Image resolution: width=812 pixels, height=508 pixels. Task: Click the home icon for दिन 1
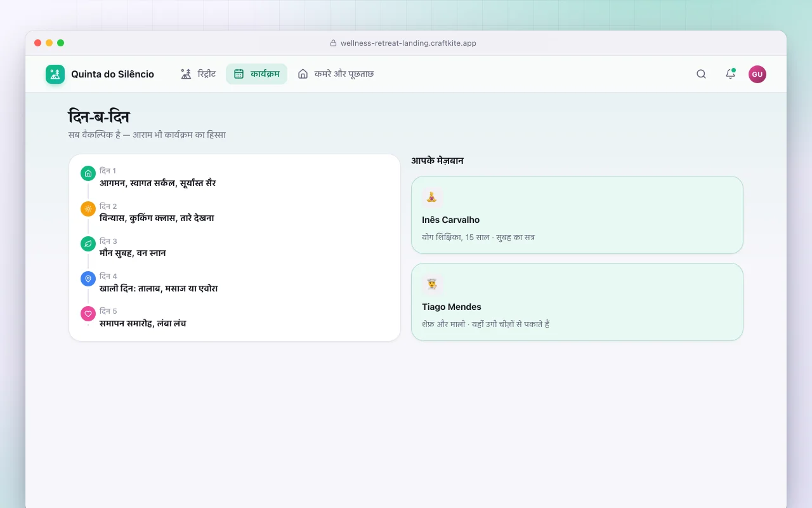[88, 173]
